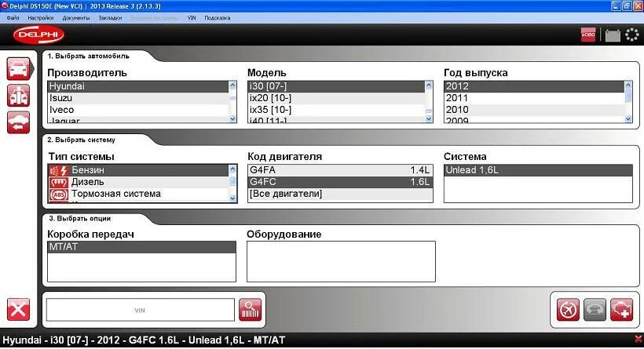Click the car with back-arrow sidebar icon
Image resolution: width=644 pixels, height=349 pixels.
(x=19, y=122)
